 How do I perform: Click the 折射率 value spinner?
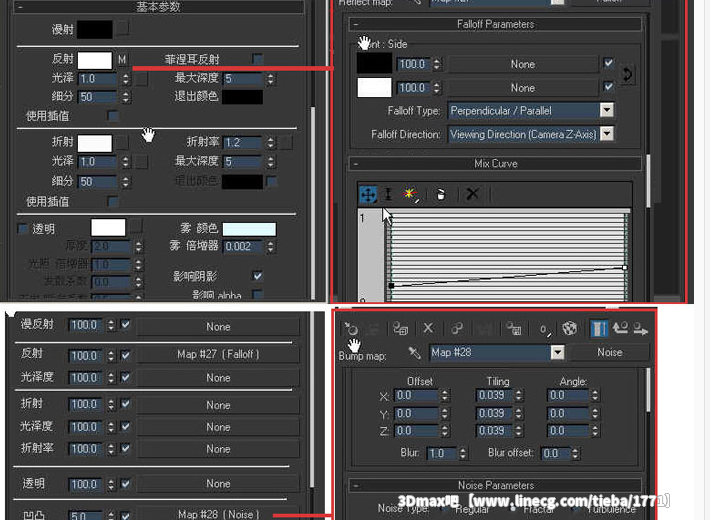click(270, 143)
